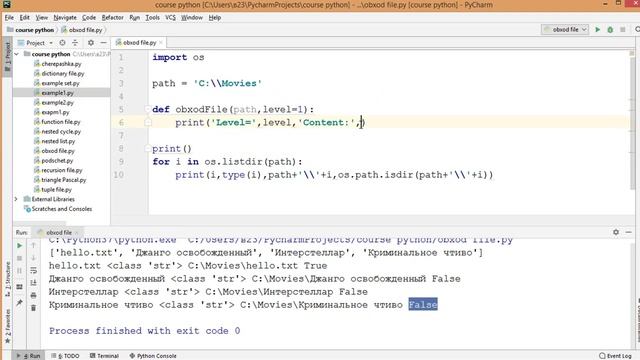640x360 pixels.
Task: Collapse the course python root folder
Action: pyautogui.click(x=17, y=54)
